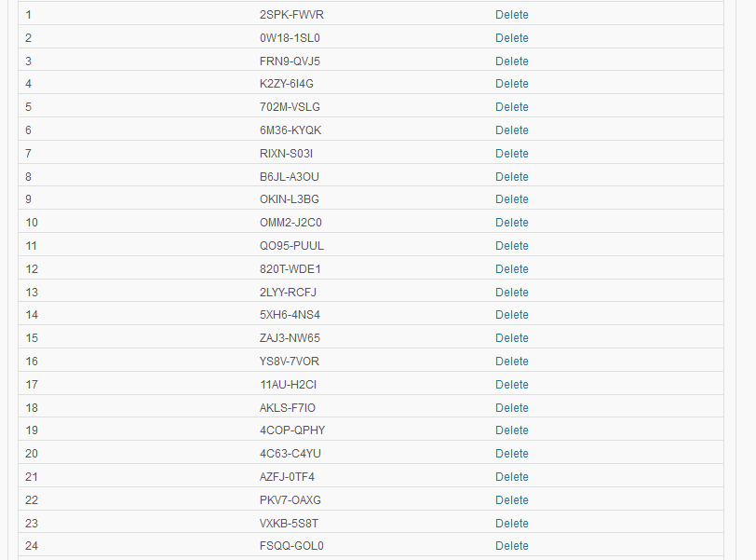Image resolution: width=756 pixels, height=560 pixels.
Task: Delete code 0W18-1SL0 in row 2
Action: coord(511,38)
